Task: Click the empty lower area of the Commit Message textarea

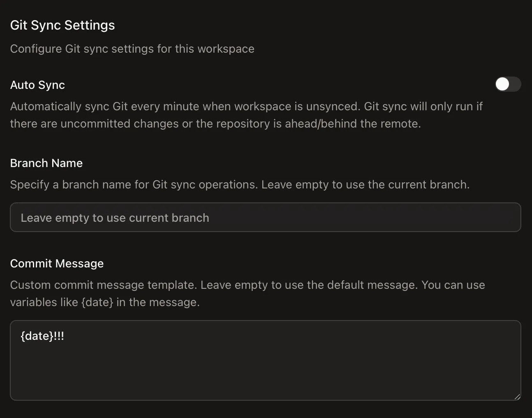Action: point(265,374)
